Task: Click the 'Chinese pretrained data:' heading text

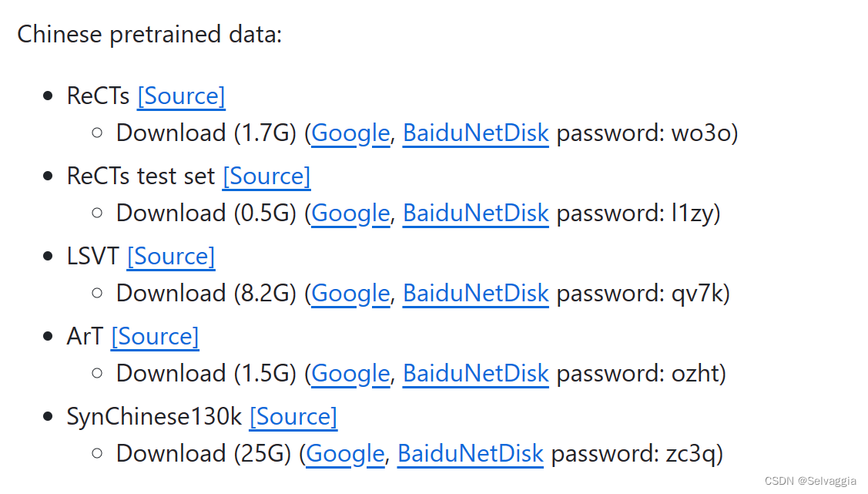Action: pyautogui.click(x=149, y=35)
